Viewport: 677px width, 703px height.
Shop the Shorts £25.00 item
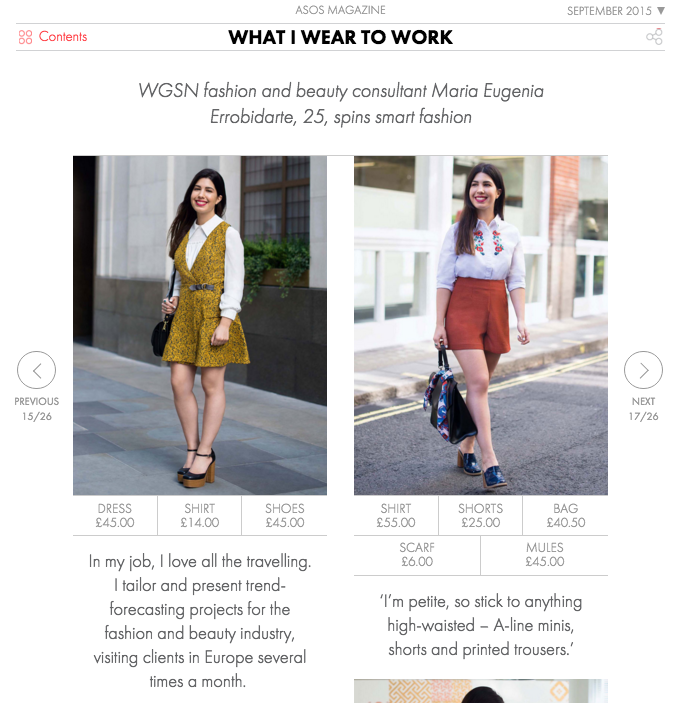pos(481,515)
